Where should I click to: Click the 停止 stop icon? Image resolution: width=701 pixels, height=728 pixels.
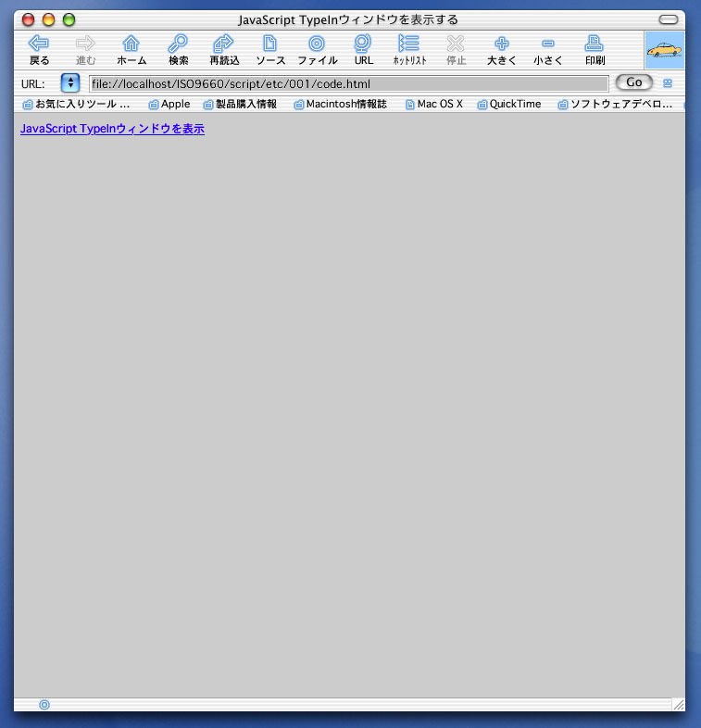coord(456,50)
